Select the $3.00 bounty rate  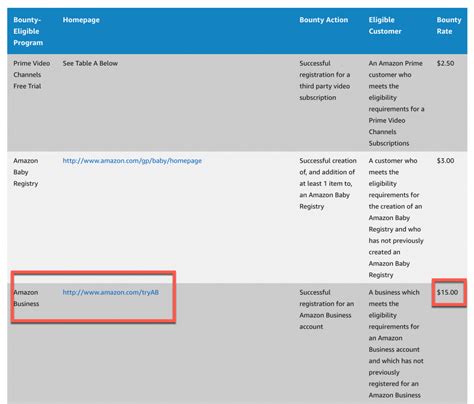[445, 161]
